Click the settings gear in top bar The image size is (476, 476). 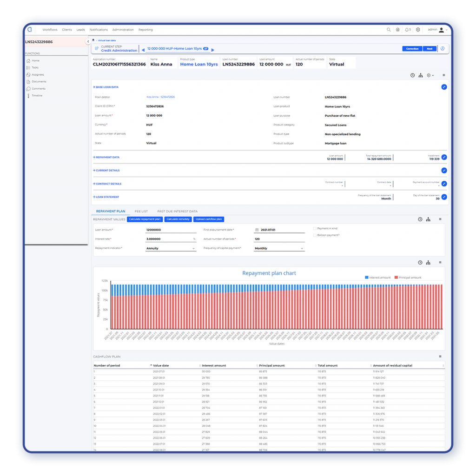[x=418, y=30]
